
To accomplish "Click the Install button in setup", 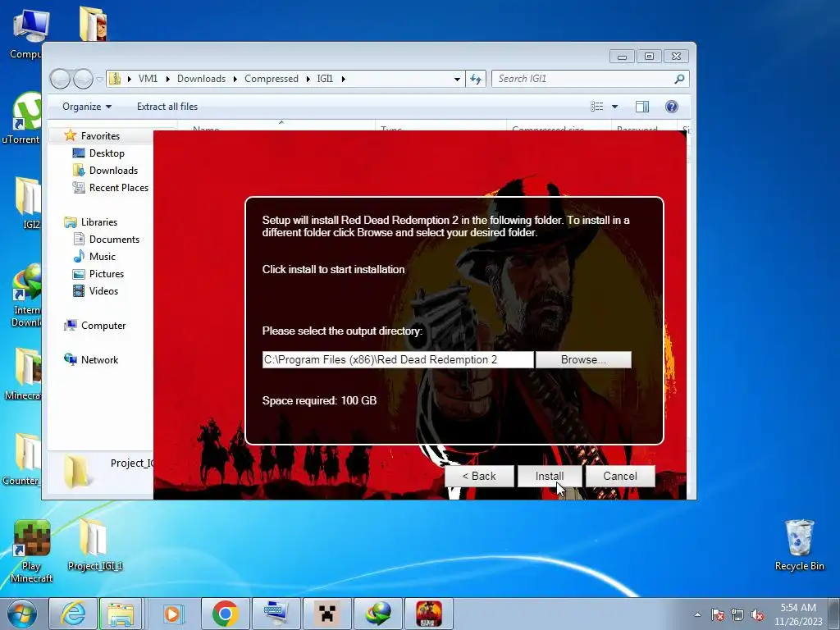I will coord(549,476).
